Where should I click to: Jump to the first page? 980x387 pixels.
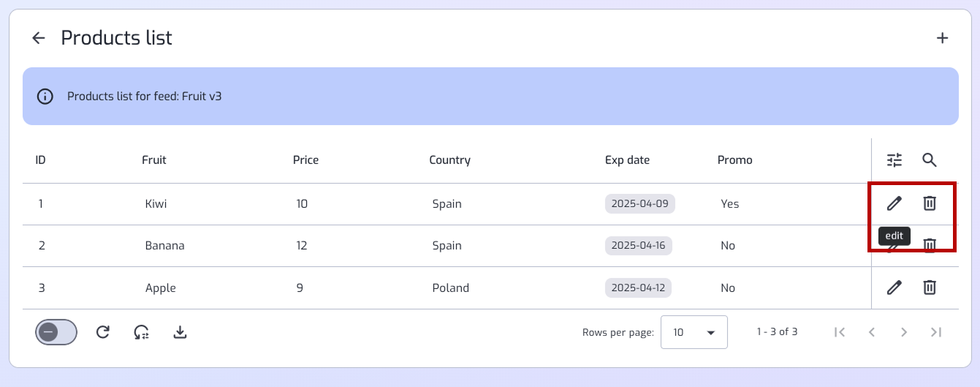click(840, 332)
